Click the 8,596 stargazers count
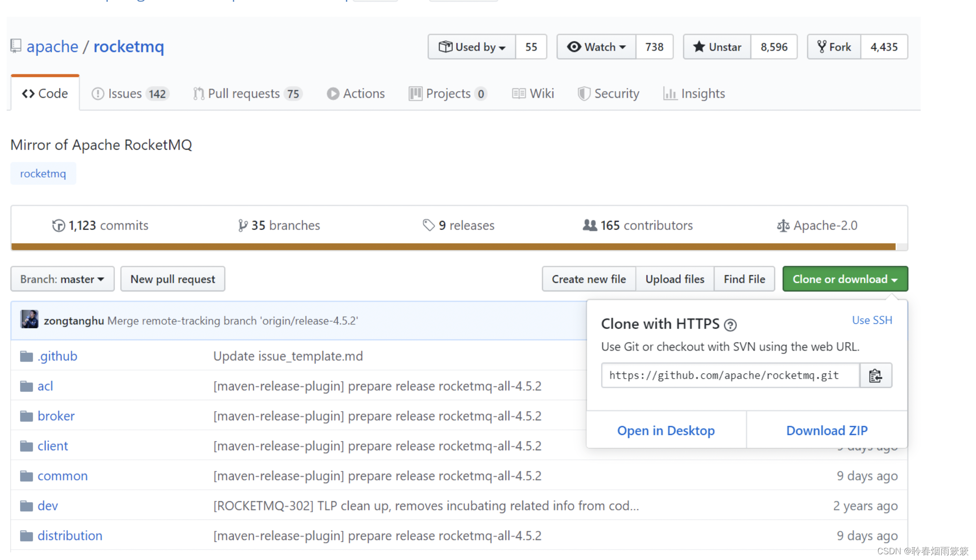Viewport: 976px width, 560px height. (774, 47)
